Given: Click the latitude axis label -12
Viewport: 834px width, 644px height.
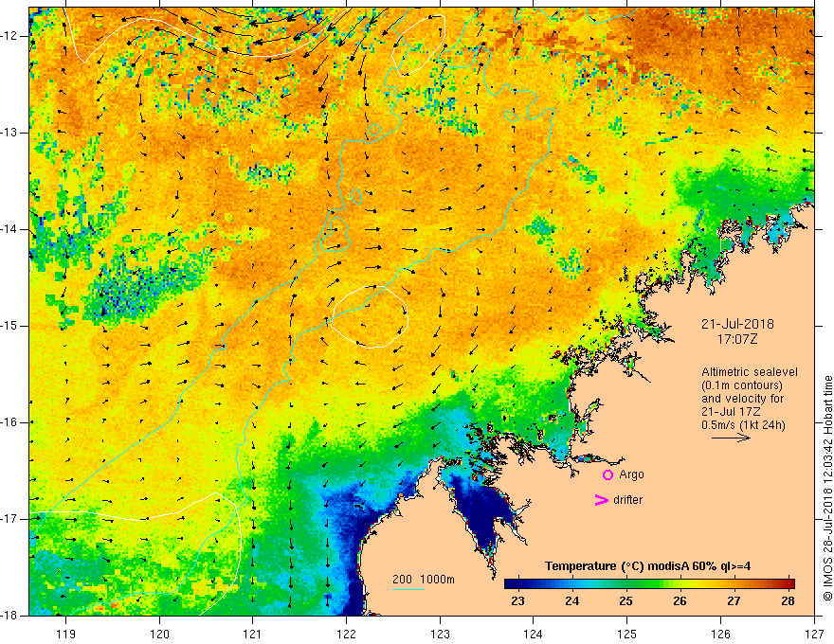Looking at the screenshot, I should tap(10, 36).
